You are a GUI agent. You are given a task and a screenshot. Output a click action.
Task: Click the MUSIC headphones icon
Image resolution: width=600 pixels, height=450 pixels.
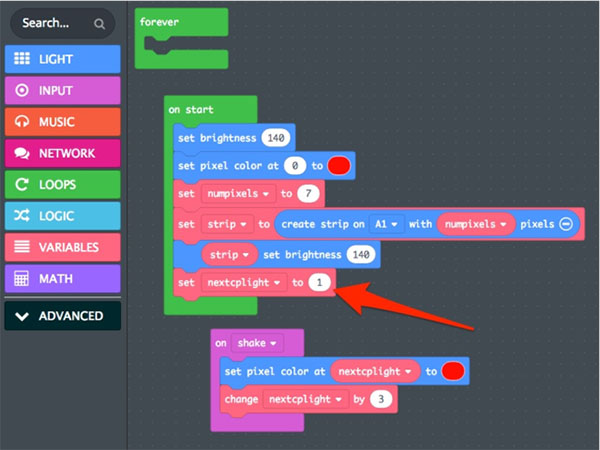pos(21,122)
